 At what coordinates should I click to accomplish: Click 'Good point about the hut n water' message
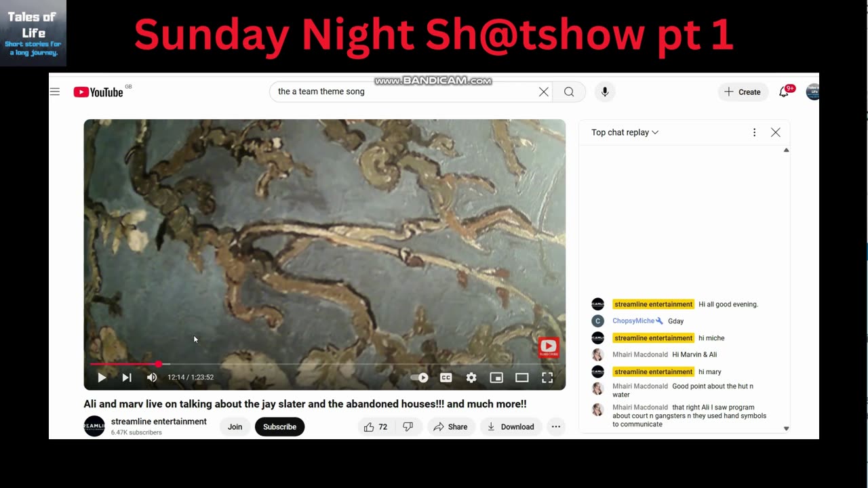coord(683,390)
